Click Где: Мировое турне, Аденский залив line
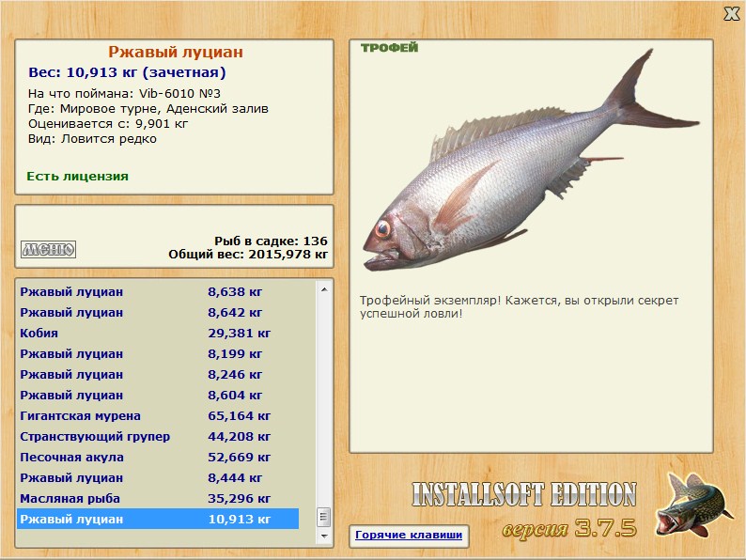 click(x=148, y=109)
